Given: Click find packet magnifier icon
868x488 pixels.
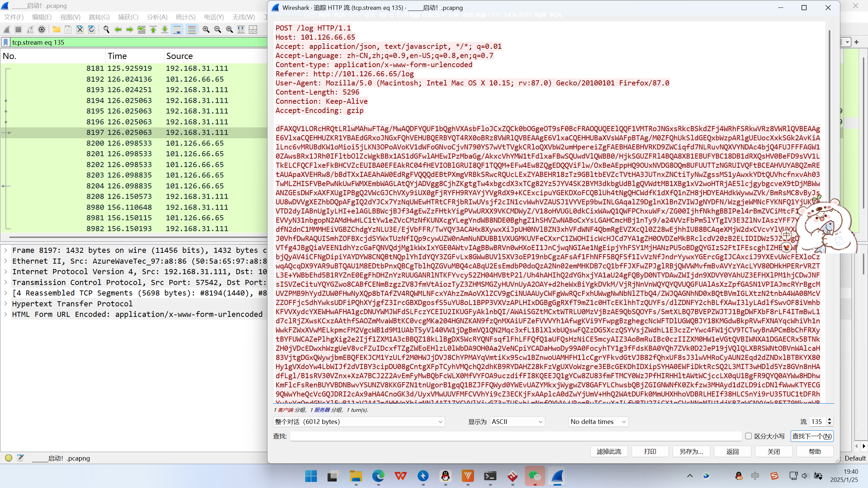Looking at the screenshot, I should click(x=106, y=30).
